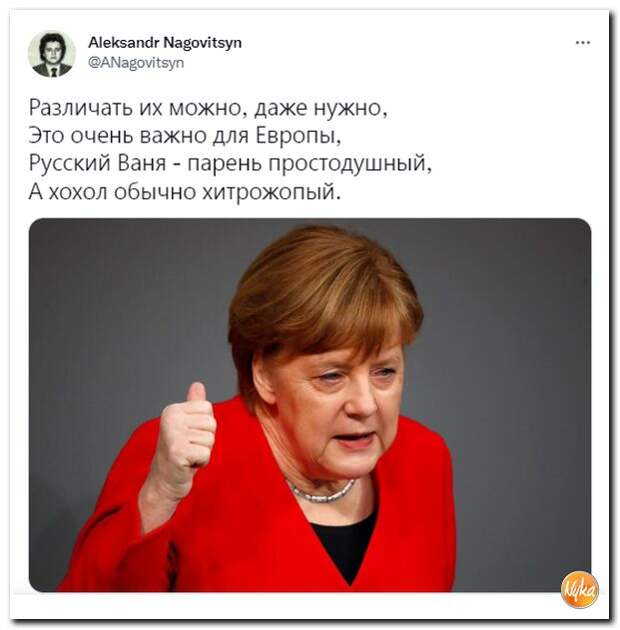Click the word Европы in the tweet
Viewport: 620px width, 630px height.
[x=299, y=136]
